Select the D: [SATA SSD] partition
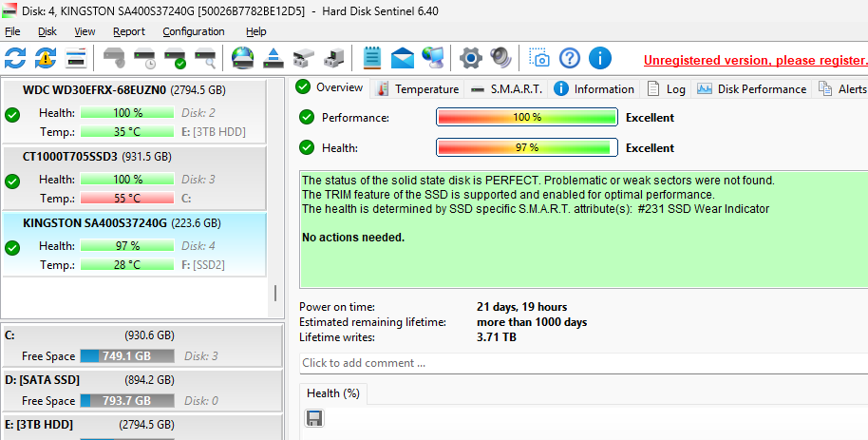 [x=142, y=391]
